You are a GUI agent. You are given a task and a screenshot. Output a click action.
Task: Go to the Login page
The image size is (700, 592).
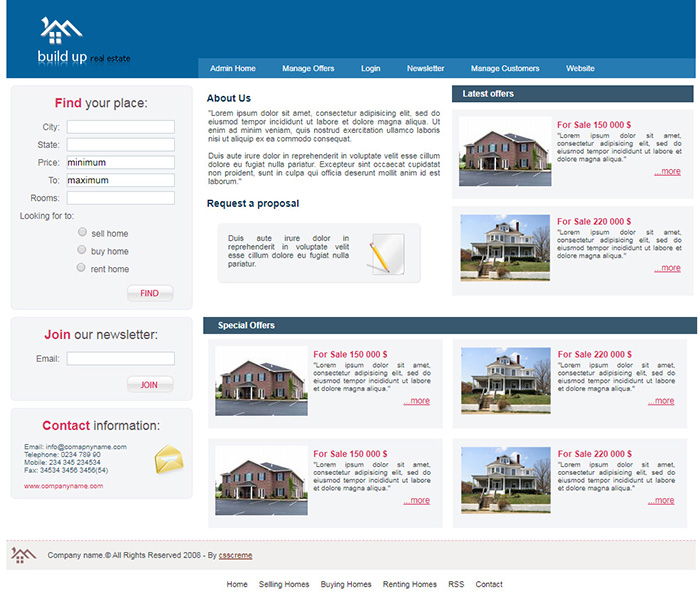(371, 68)
